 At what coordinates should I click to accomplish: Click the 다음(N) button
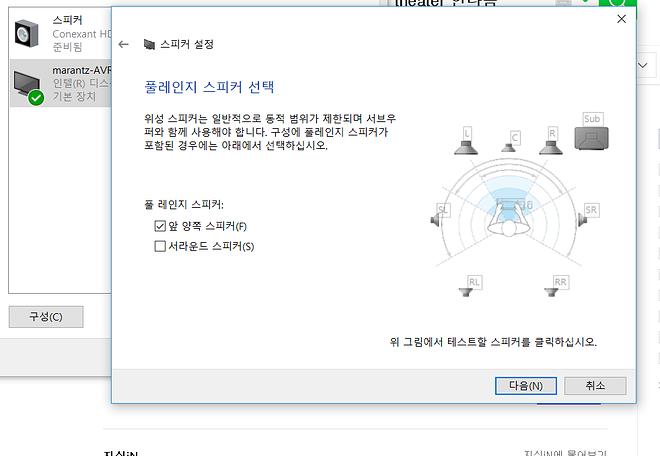click(526, 386)
